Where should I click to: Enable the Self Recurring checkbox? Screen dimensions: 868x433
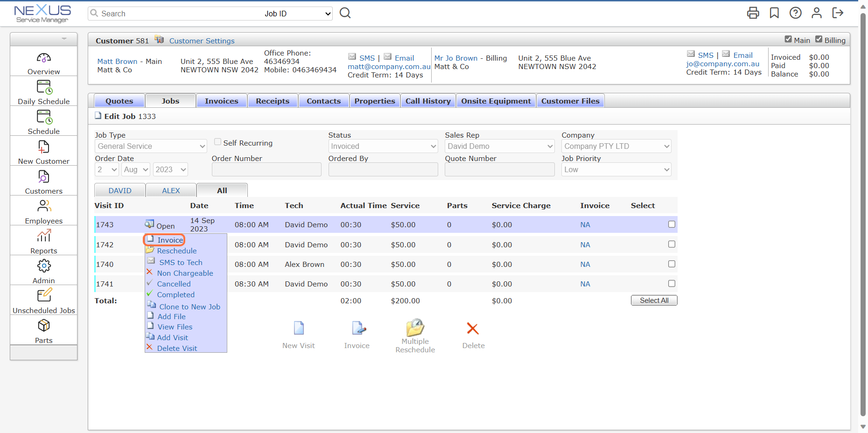pyautogui.click(x=217, y=141)
